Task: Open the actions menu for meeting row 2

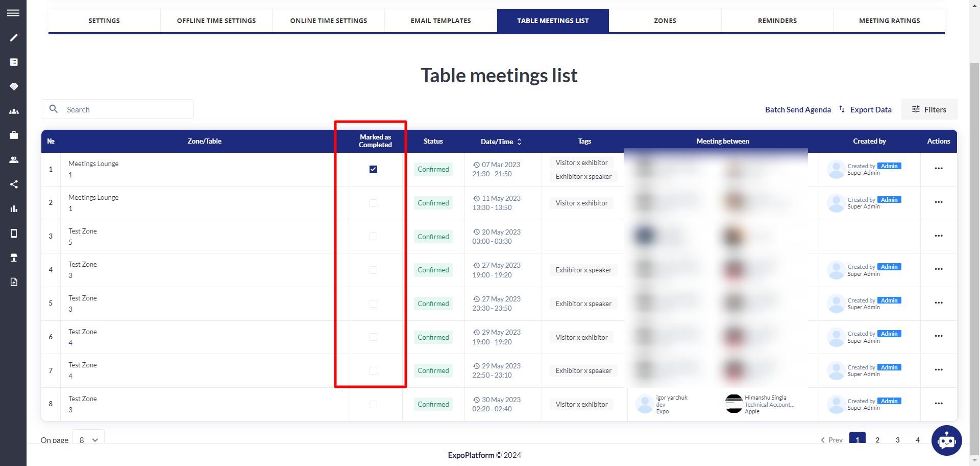Action: (939, 202)
